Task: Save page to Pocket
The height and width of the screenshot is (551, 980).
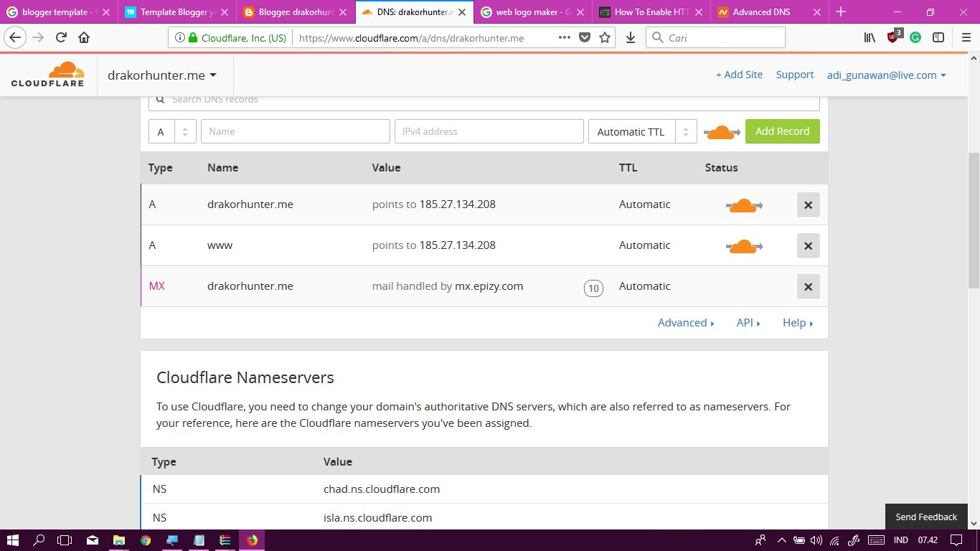Action: [585, 37]
